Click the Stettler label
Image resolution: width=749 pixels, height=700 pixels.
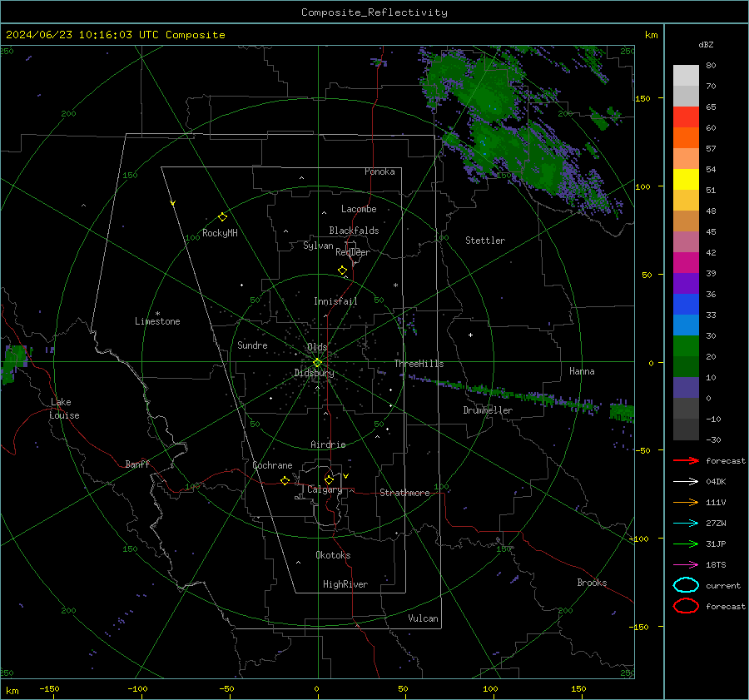485,241
